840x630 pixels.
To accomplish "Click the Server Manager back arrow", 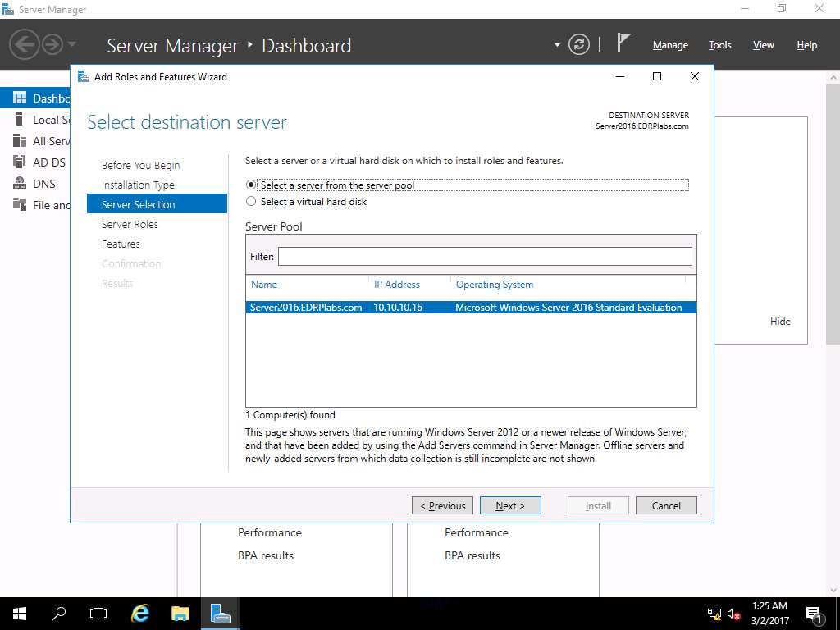I will pyautogui.click(x=24, y=44).
